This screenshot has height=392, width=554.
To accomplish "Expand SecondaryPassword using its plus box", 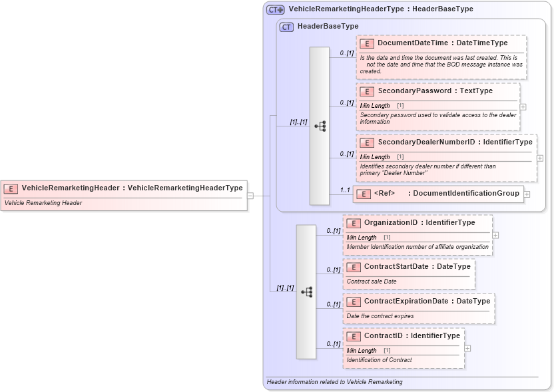I will [523, 106].
